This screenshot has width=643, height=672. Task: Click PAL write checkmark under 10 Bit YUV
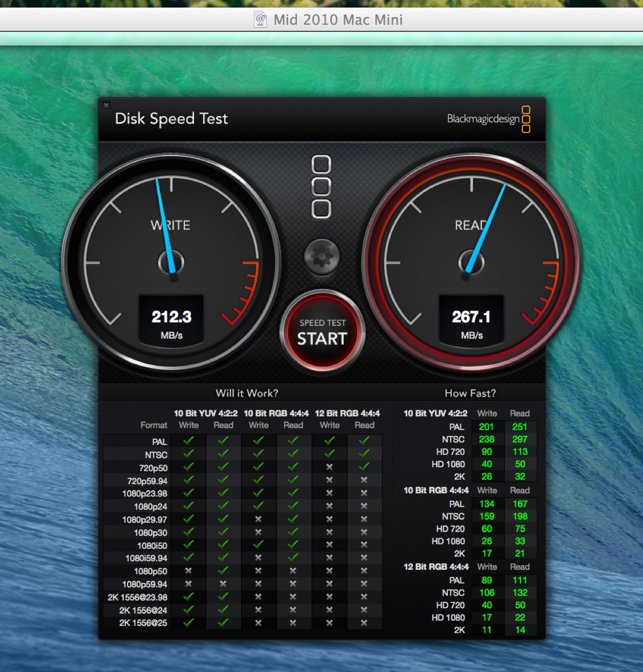[188, 441]
